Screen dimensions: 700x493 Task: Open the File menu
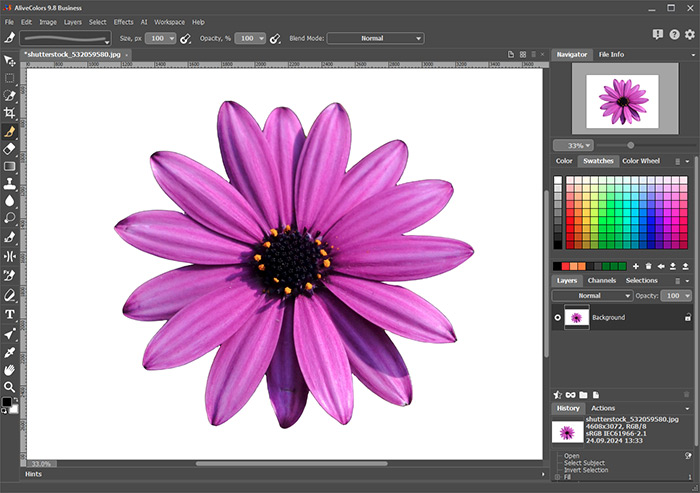click(9, 22)
